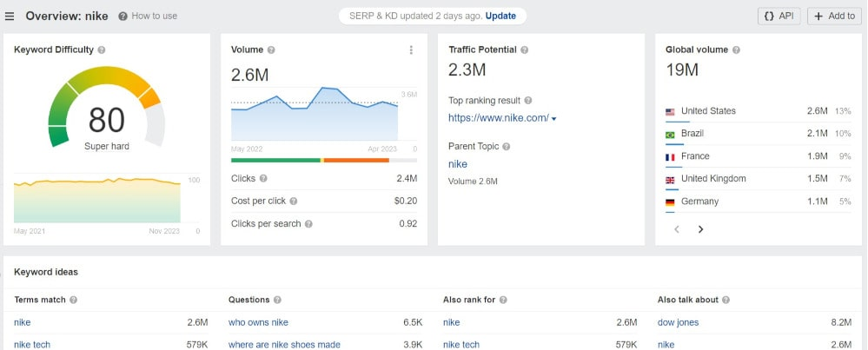Click the Cost per click help icon

coord(293,201)
